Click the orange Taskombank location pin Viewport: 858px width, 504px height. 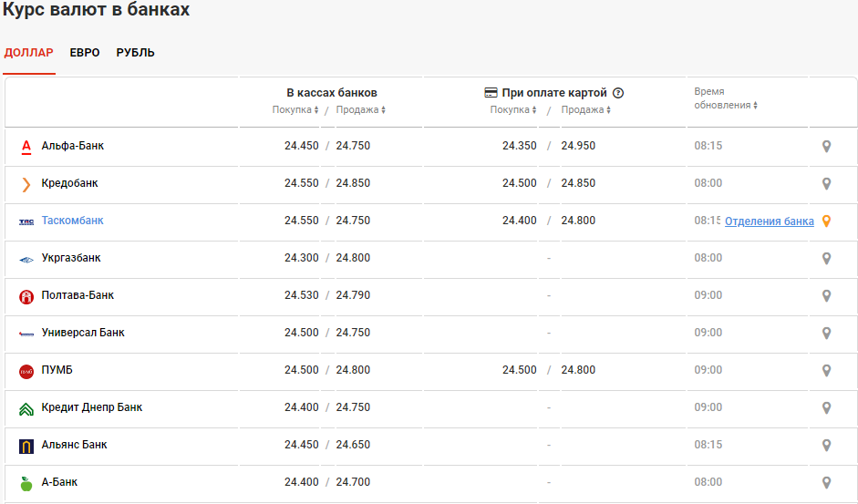(x=827, y=221)
